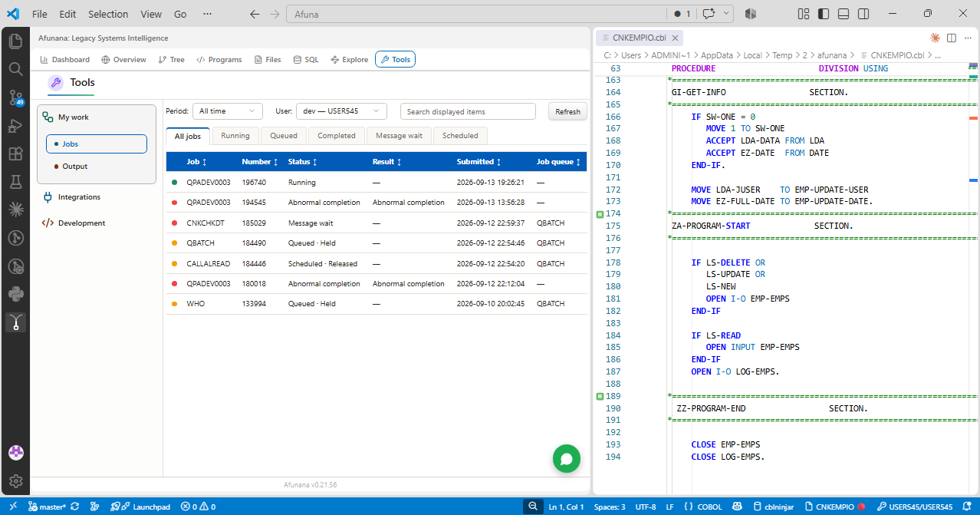This screenshot has height=515, width=980.
Task: Open Copilot status icon in status bar
Action: pos(737,507)
